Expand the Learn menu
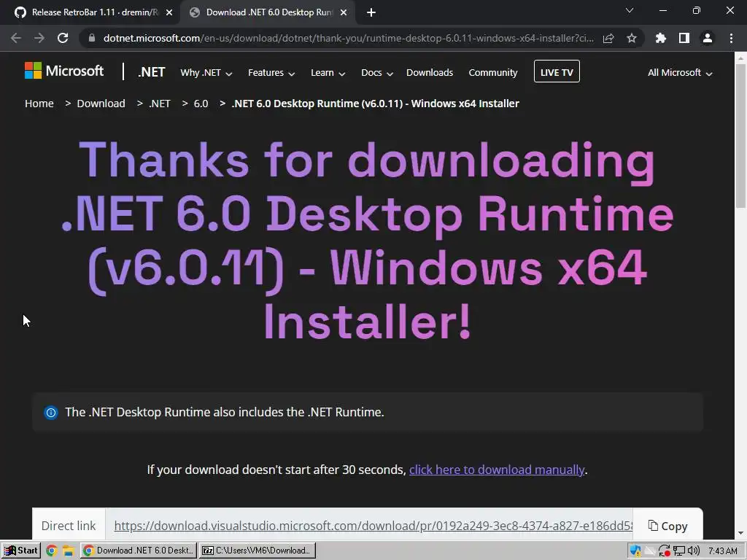Screen dimensions: 747x560 click(328, 73)
